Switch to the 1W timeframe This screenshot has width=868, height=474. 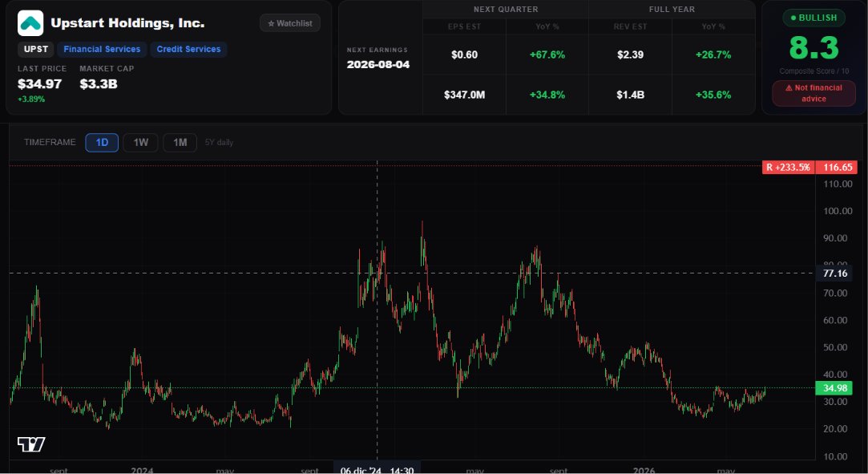140,142
